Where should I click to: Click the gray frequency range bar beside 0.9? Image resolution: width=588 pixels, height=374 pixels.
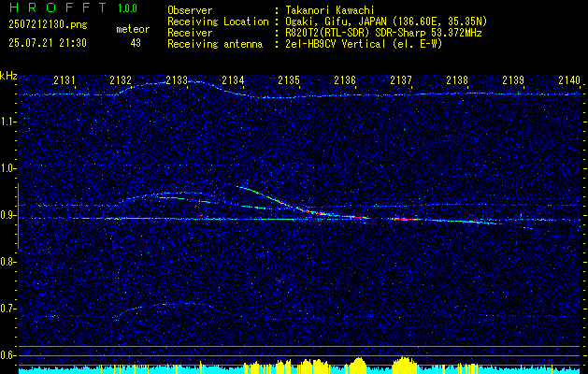pyautogui.click(x=18, y=216)
